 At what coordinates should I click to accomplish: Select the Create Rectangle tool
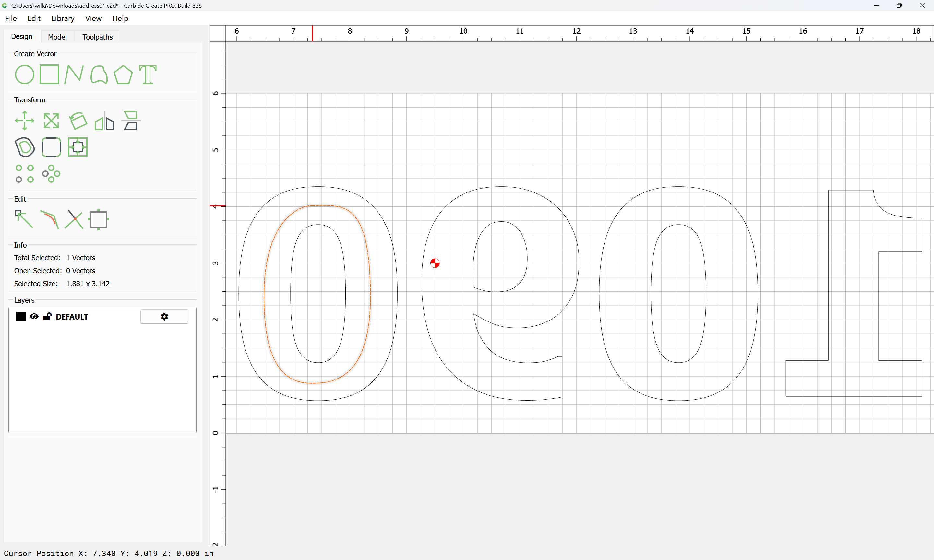point(49,74)
